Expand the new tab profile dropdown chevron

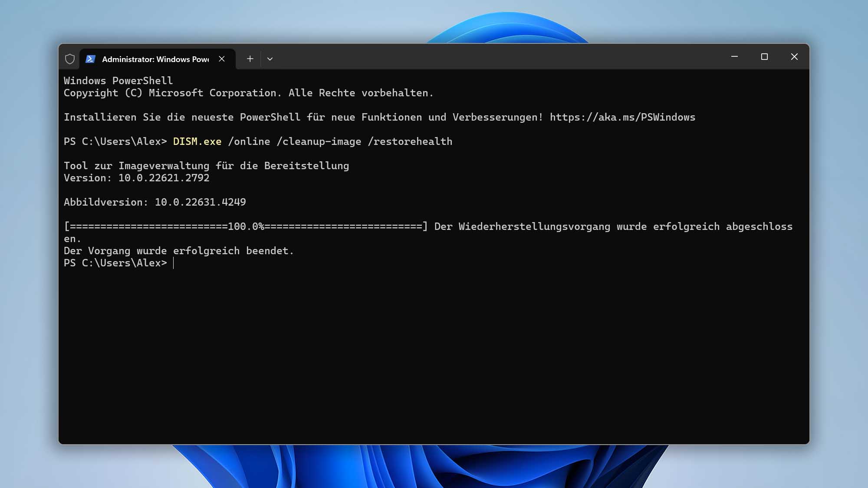coord(270,59)
